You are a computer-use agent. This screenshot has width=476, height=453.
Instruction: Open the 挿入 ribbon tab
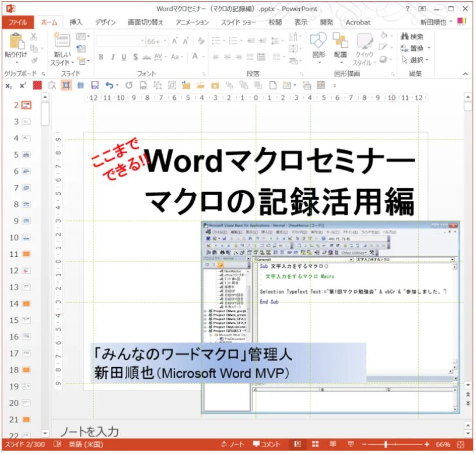point(76,22)
